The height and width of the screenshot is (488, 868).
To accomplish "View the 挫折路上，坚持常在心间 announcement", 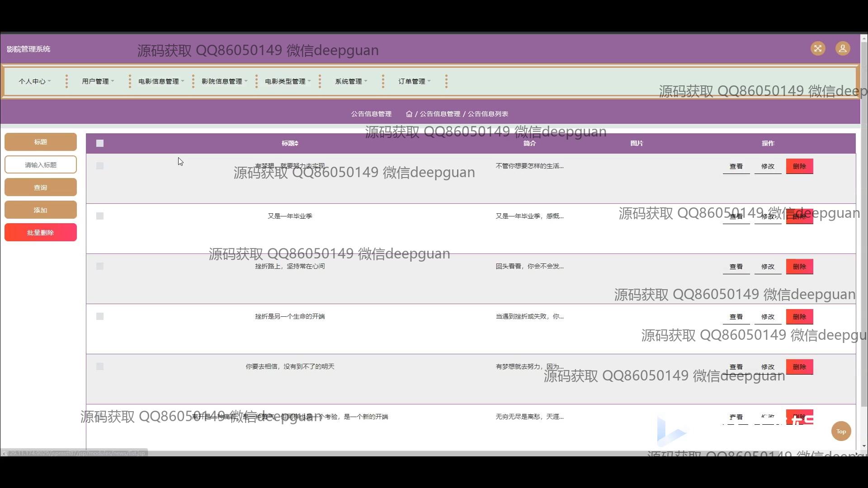I will [x=736, y=267].
